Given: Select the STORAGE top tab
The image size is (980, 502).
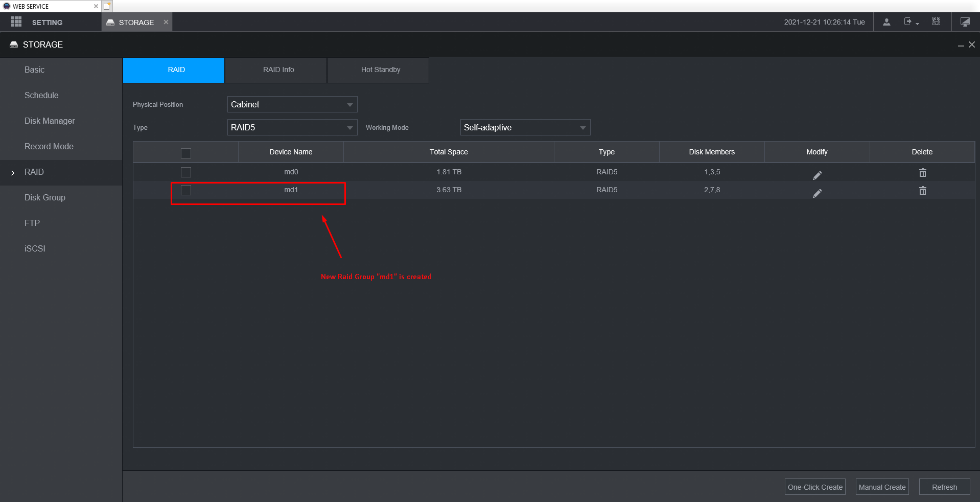Looking at the screenshot, I should [136, 22].
